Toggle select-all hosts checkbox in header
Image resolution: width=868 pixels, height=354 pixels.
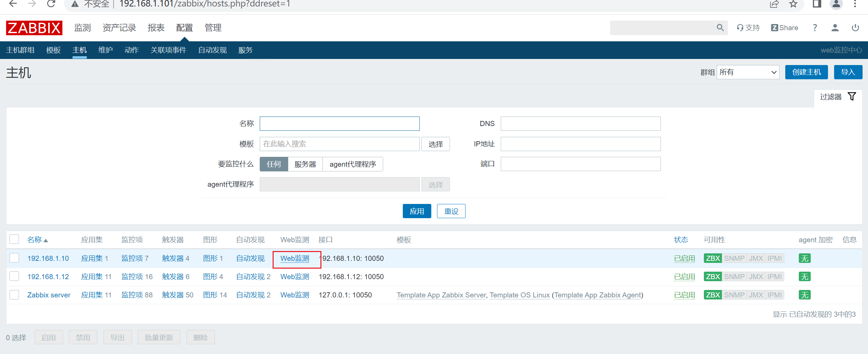pyautogui.click(x=14, y=240)
